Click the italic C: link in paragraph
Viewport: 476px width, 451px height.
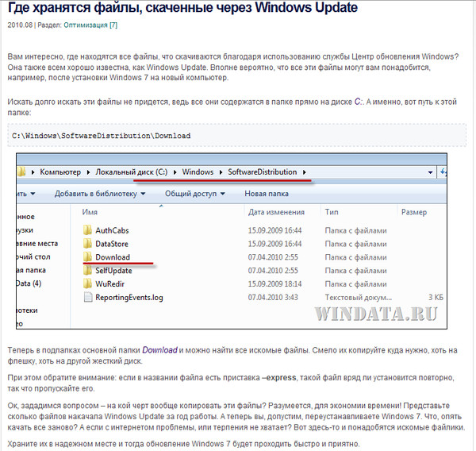(x=359, y=102)
